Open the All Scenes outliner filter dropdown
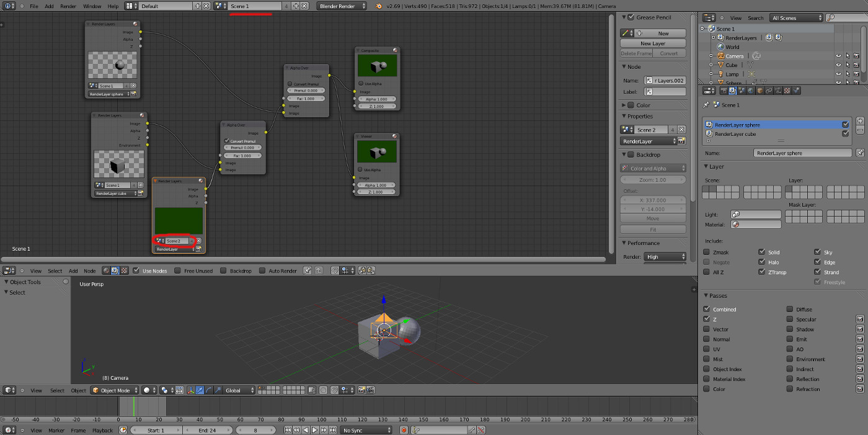The height and width of the screenshot is (435, 868). pos(796,18)
